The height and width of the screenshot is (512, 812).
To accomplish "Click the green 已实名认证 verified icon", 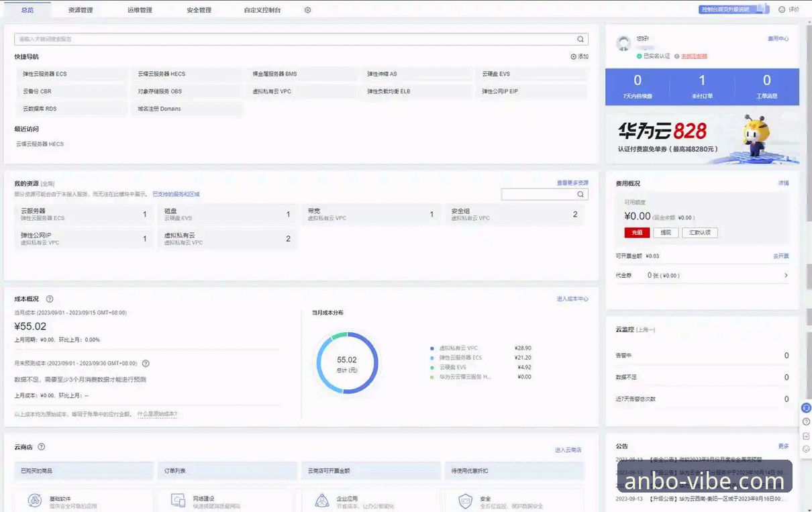I will pos(640,56).
